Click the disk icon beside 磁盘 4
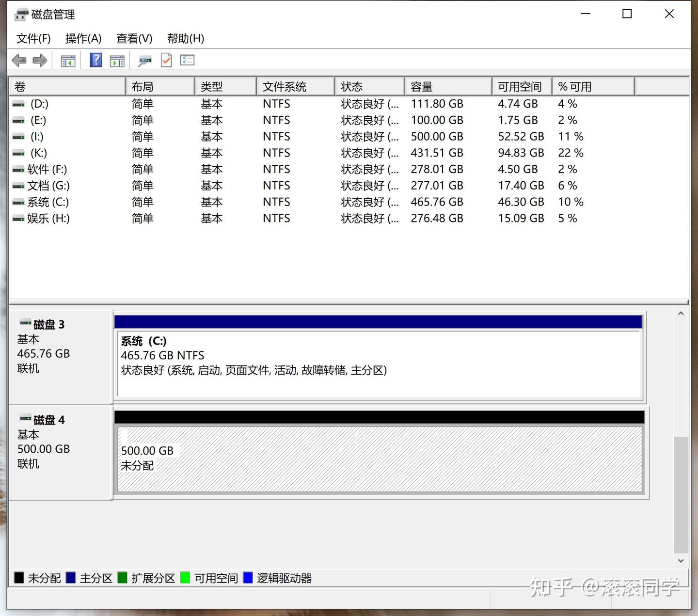The image size is (698, 616). [x=25, y=418]
